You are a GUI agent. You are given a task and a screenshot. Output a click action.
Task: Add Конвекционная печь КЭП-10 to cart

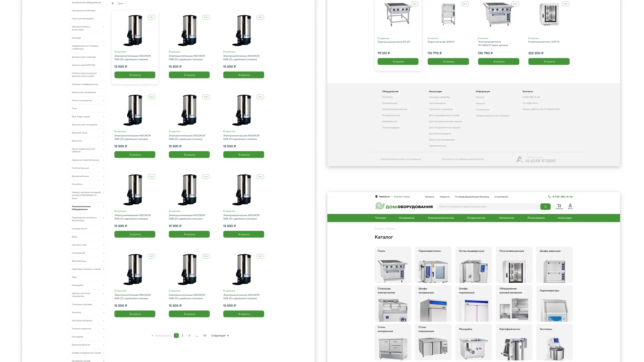[x=549, y=61]
